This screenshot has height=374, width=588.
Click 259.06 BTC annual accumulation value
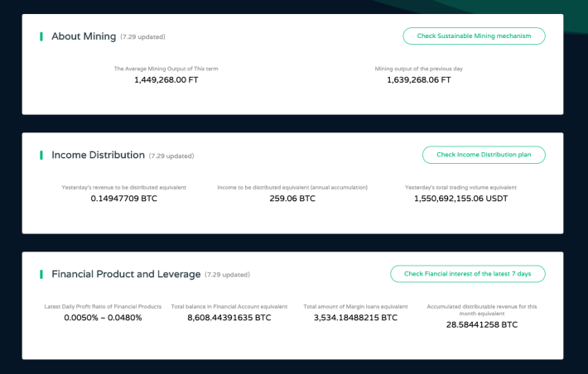pyautogui.click(x=292, y=199)
